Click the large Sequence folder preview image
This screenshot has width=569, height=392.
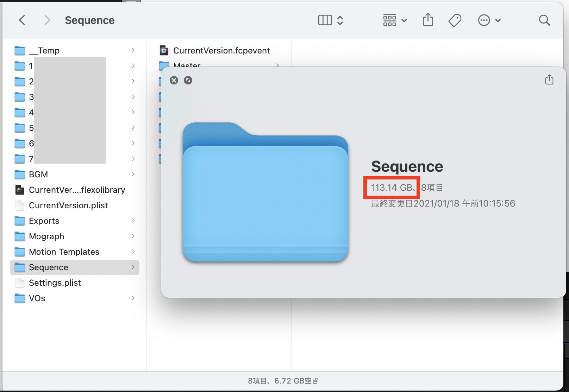(265, 192)
